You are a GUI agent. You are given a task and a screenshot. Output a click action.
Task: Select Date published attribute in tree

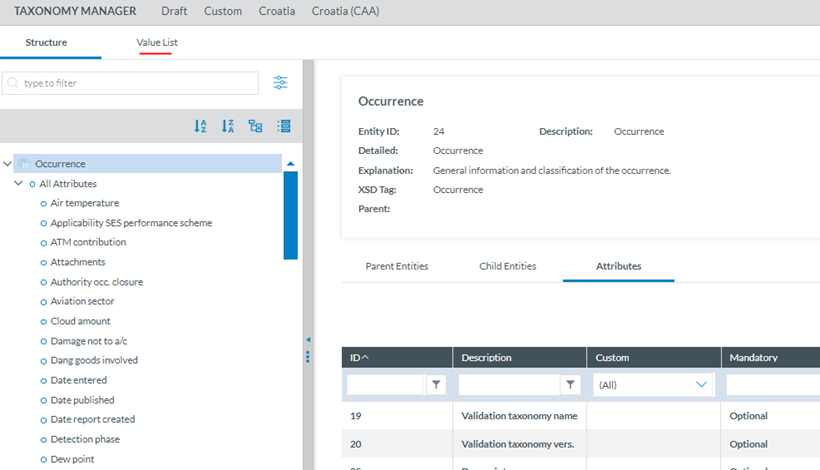click(x=82, y=400)
